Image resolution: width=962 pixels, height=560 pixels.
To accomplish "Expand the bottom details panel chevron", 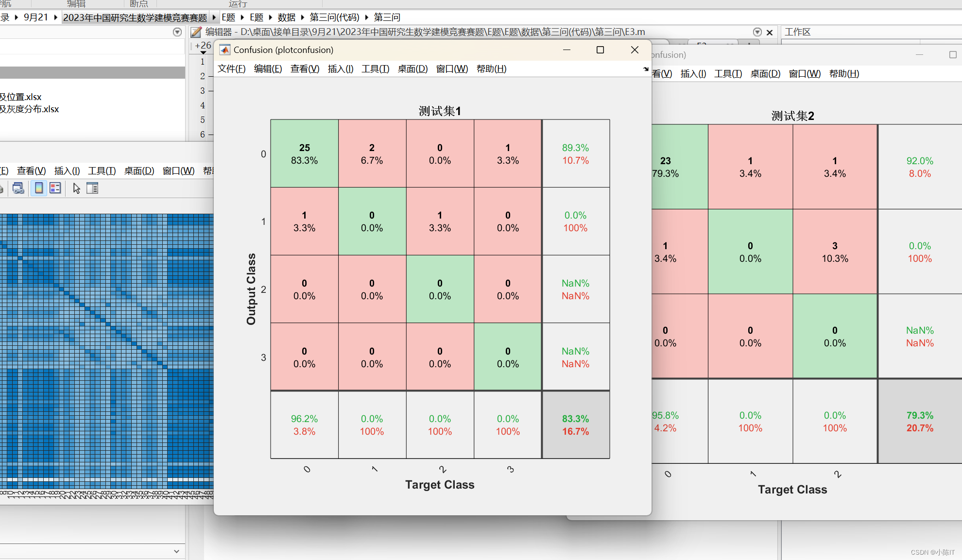I will tap(176, 551).
